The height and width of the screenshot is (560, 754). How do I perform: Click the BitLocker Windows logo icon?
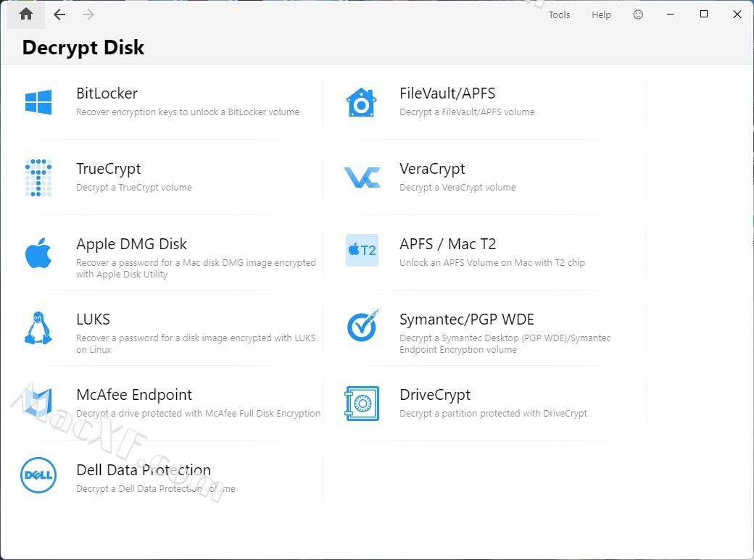pos(38,102)
